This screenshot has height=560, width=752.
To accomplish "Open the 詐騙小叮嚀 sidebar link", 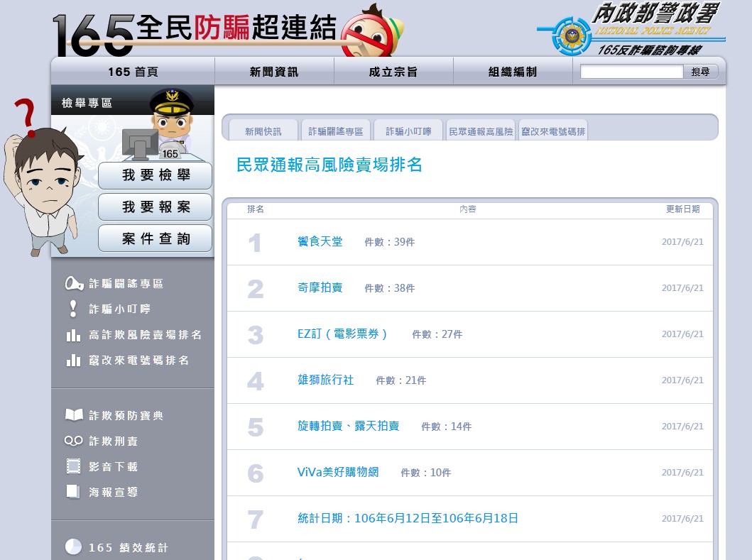I will tap(120, 309).
